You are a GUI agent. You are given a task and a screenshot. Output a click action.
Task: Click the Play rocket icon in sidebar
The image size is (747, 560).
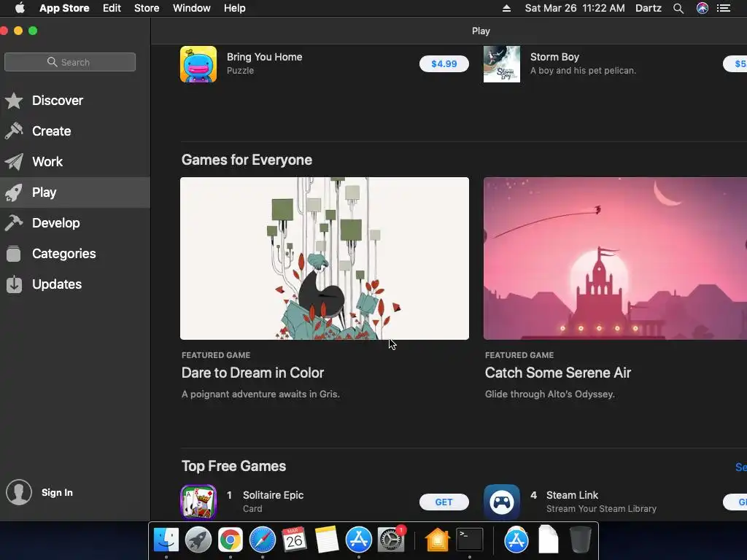[x=14, y=192]
